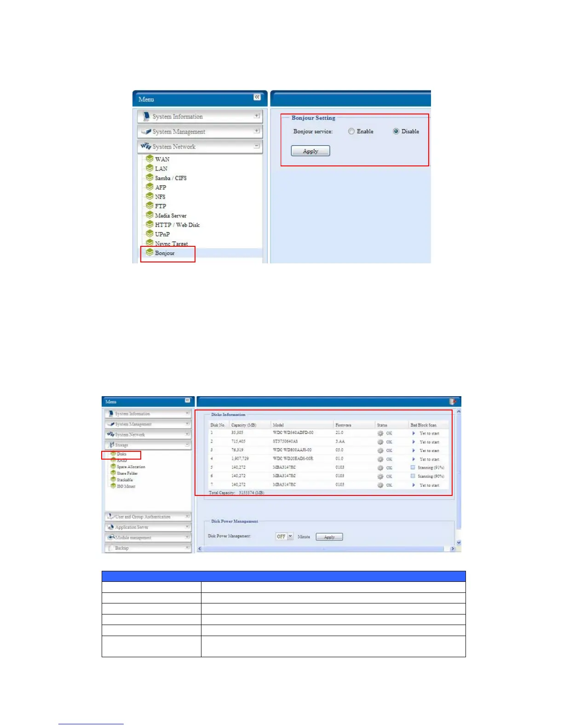The image size is (563, 728).
Task: Collapse the upper Menu panel with the chevron
Action: (x=257, y=97)
